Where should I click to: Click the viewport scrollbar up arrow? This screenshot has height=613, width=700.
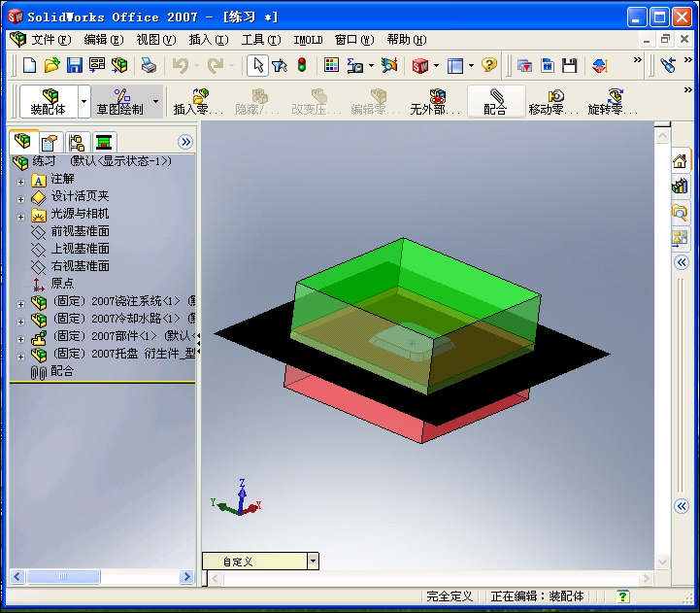662,135
